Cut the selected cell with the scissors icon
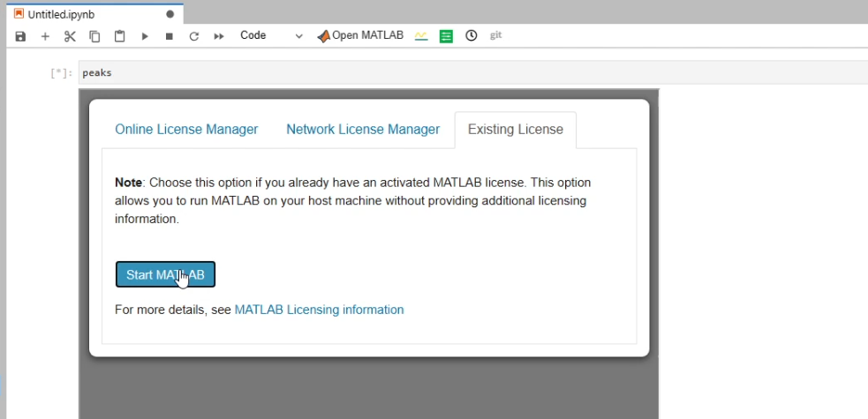 pos(70,36)
